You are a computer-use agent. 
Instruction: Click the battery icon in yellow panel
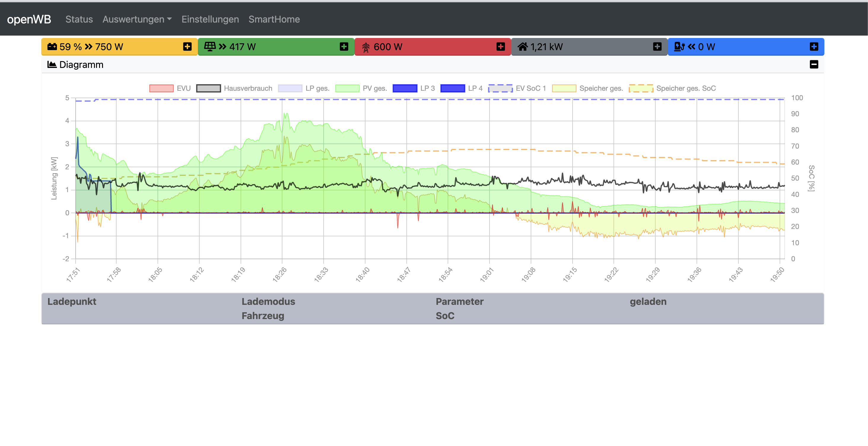(52, 47)
